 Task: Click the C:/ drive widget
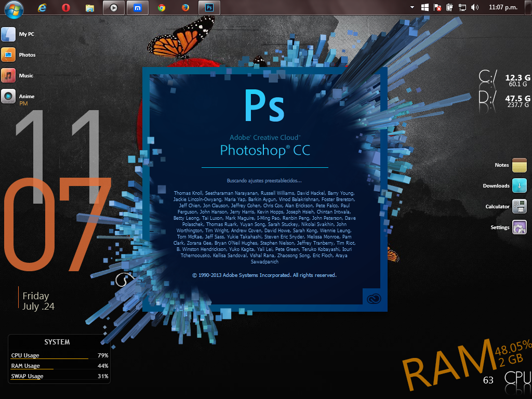point(504,79)
